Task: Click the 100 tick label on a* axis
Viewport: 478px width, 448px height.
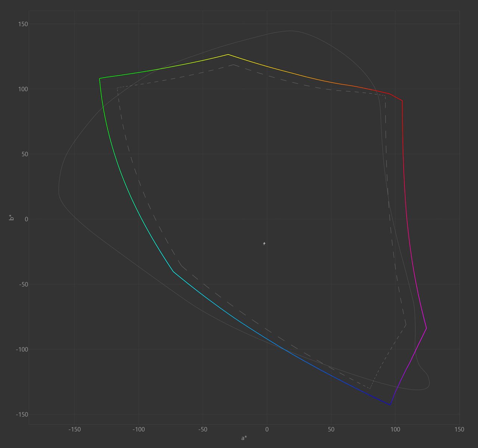Action: coord(395,429)
